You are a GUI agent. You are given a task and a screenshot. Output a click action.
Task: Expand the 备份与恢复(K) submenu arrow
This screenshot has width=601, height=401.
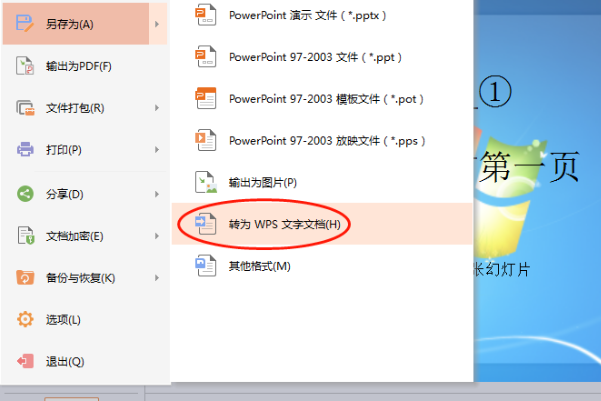157,278
